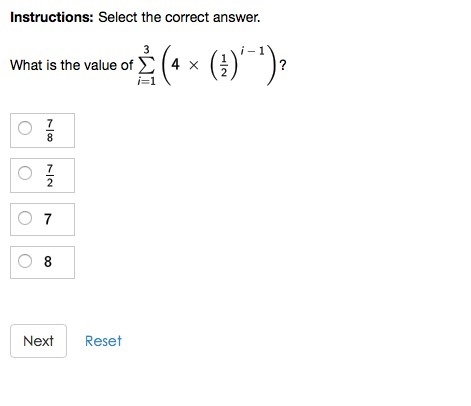Click the exponent i − 1 in the formula
Screen dimensions: 471x406
(252, 51)
